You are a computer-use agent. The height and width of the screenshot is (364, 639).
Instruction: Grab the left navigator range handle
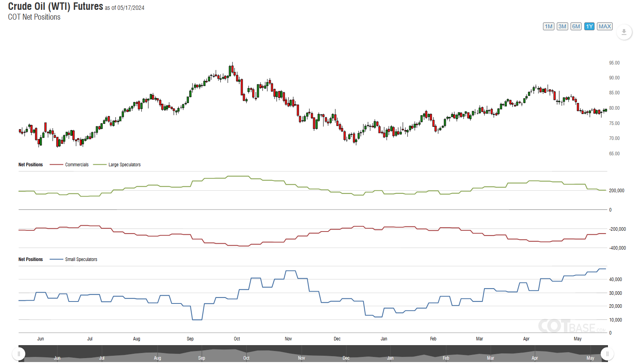coord(19,354)
